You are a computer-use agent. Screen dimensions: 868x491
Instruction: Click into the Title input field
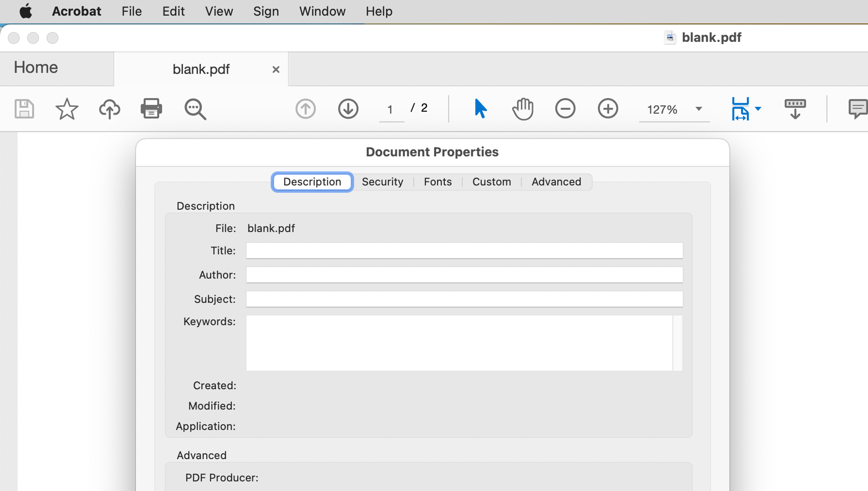464,251
